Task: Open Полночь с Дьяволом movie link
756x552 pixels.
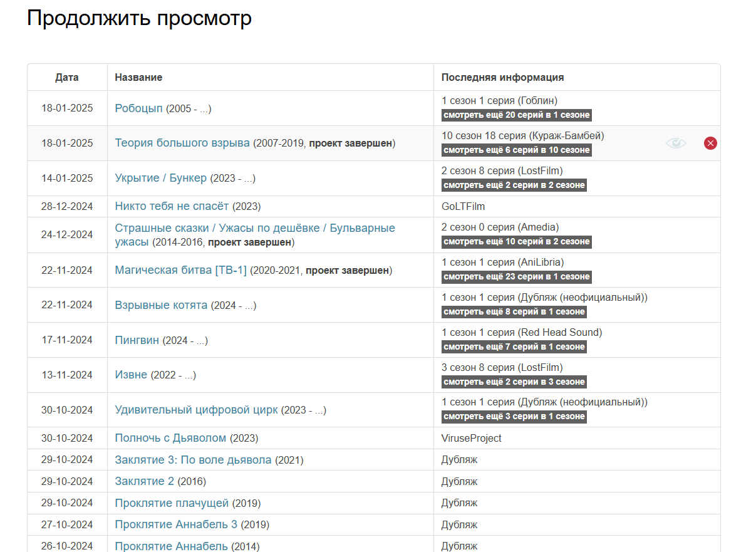Action: point(170,439)
